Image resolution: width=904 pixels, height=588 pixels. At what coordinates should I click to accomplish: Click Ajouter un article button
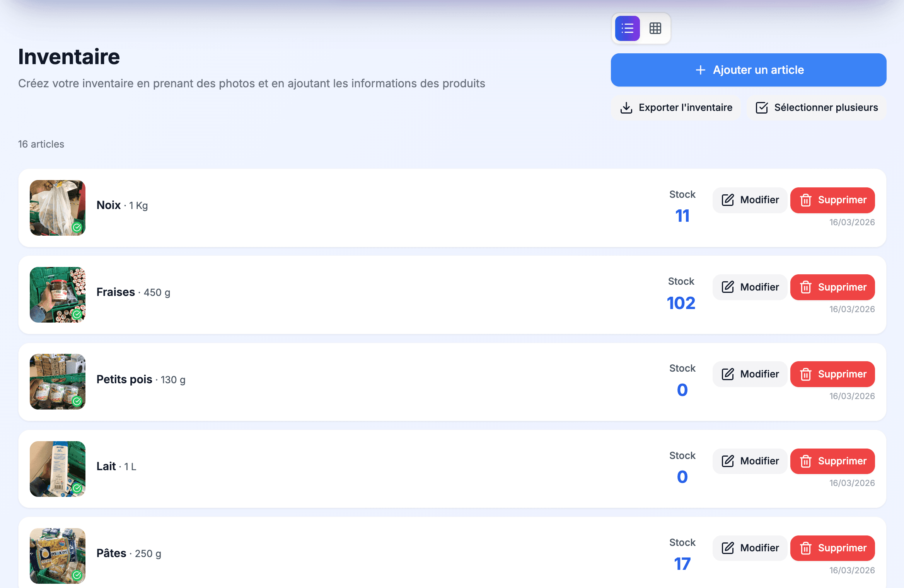click(x=749, y=70)
